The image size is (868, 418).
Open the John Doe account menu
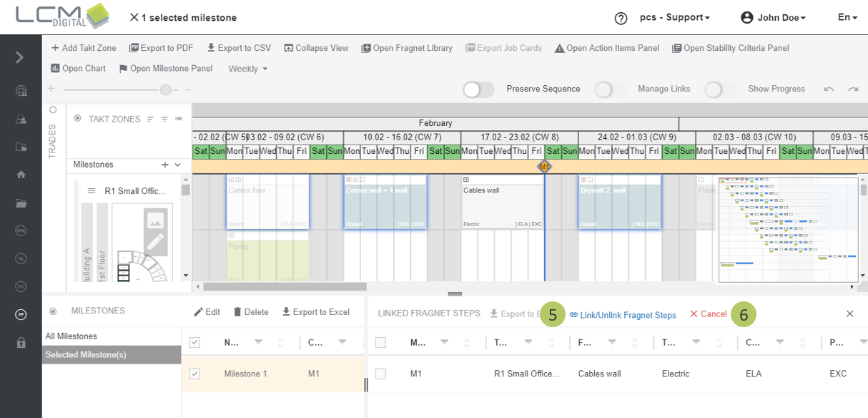pos(778,17)
